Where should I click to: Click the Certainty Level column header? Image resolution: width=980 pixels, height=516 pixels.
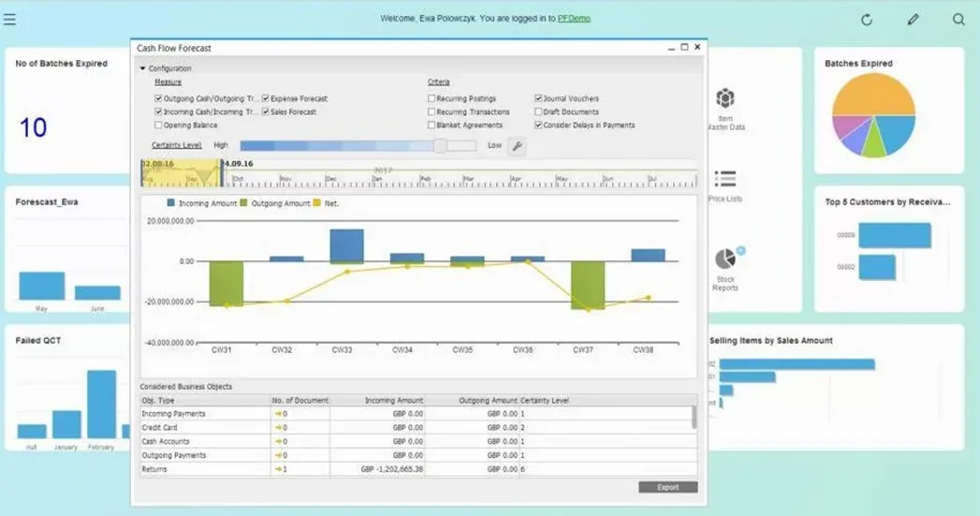545,400
